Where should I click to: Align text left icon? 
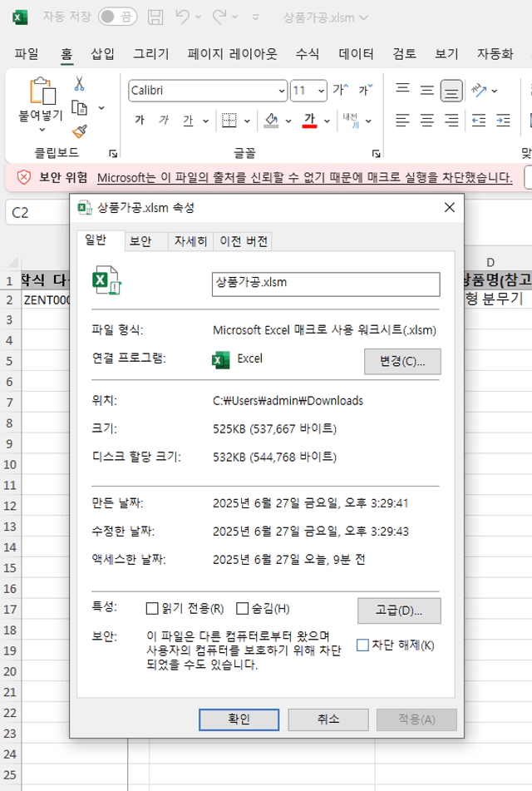tap(402, 120)
